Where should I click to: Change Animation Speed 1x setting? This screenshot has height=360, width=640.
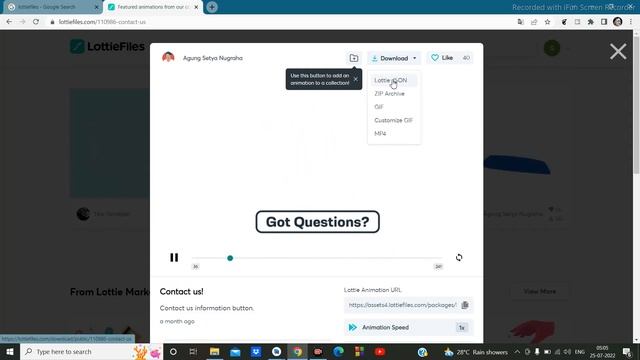click(462, 327)
